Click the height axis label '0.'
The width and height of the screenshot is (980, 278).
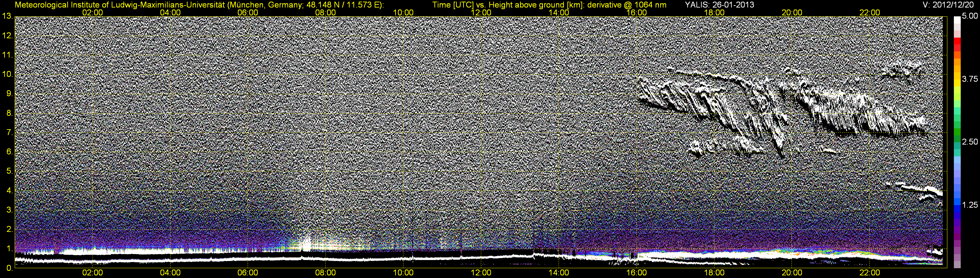tap(9, 268)
